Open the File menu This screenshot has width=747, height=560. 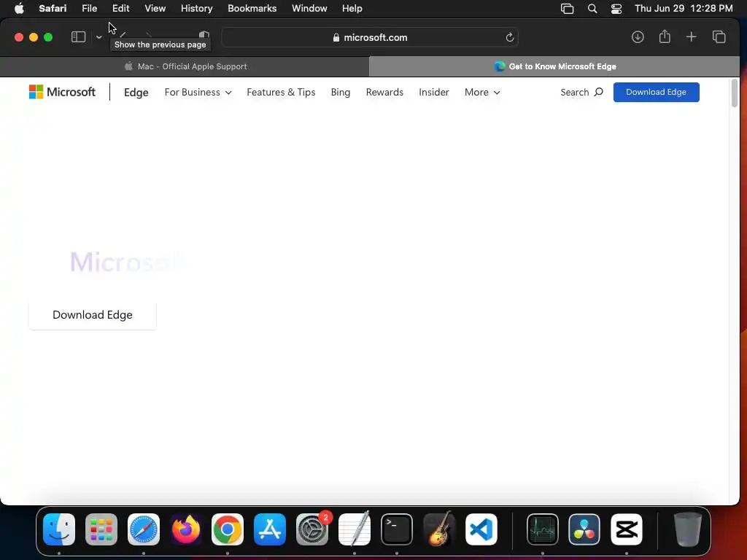[x=90, y=9]
